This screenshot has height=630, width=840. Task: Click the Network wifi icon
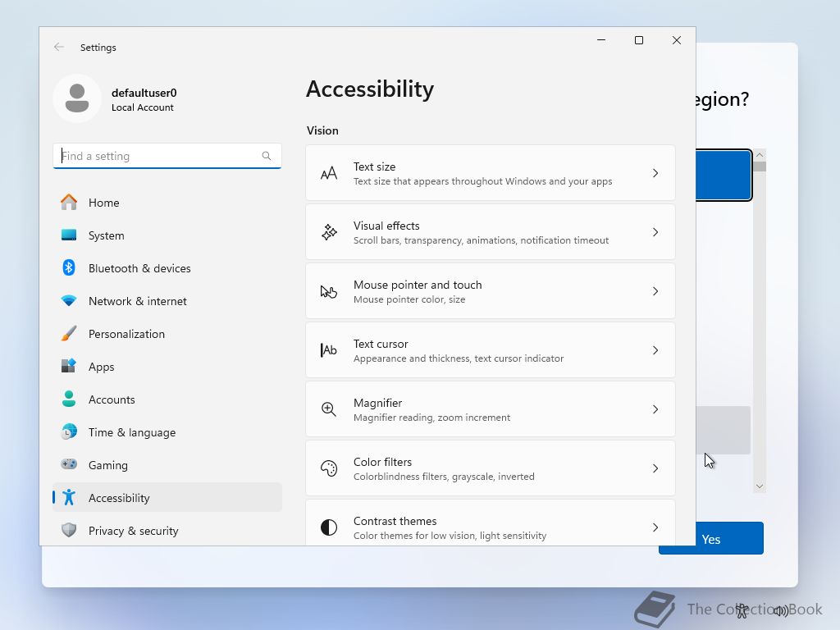69,300
